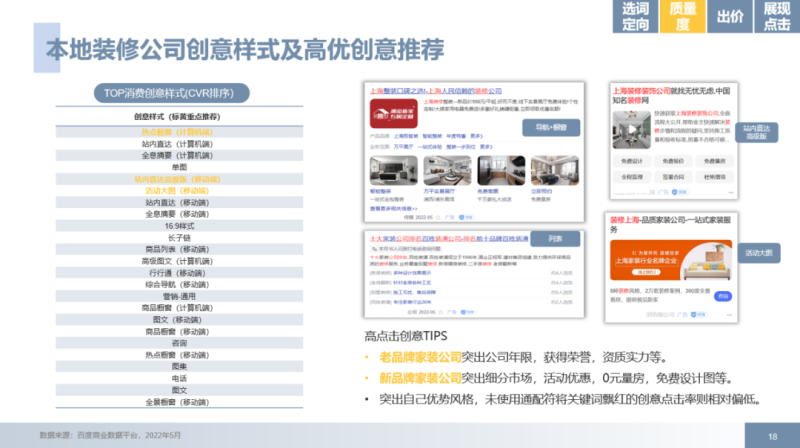This screenshot has width=800, height=448.
Task: Select the 单图 row
Action: (179, 167)
